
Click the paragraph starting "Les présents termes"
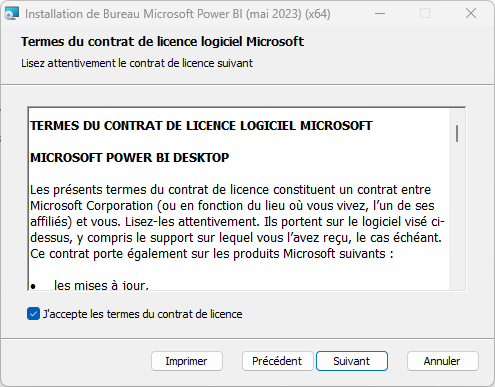(x=237, y=222)
